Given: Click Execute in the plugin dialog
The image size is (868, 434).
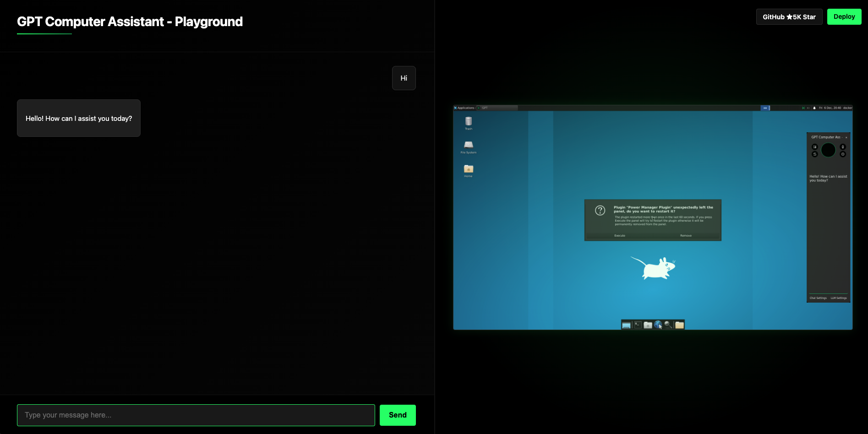Looking at the screenshot, I should coord(620,236).
